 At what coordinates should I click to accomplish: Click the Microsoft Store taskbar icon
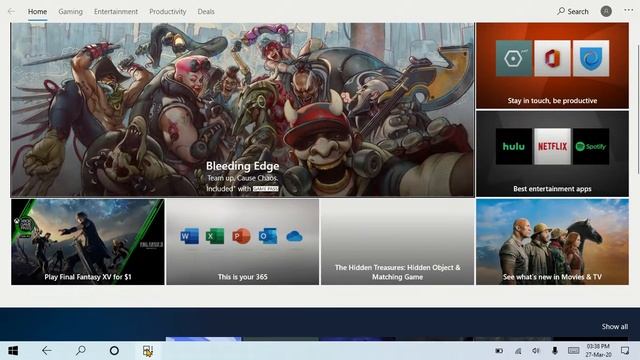click(148, 351)
